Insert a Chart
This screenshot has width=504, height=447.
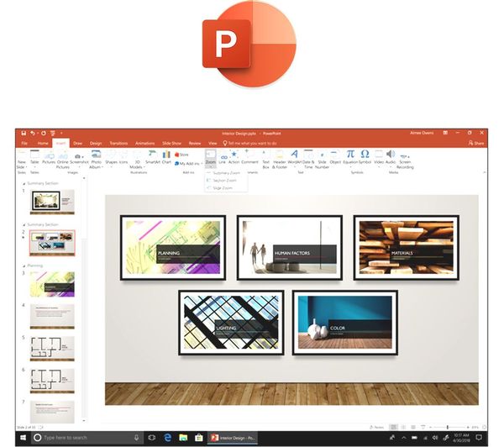click(x=166, y=158)
